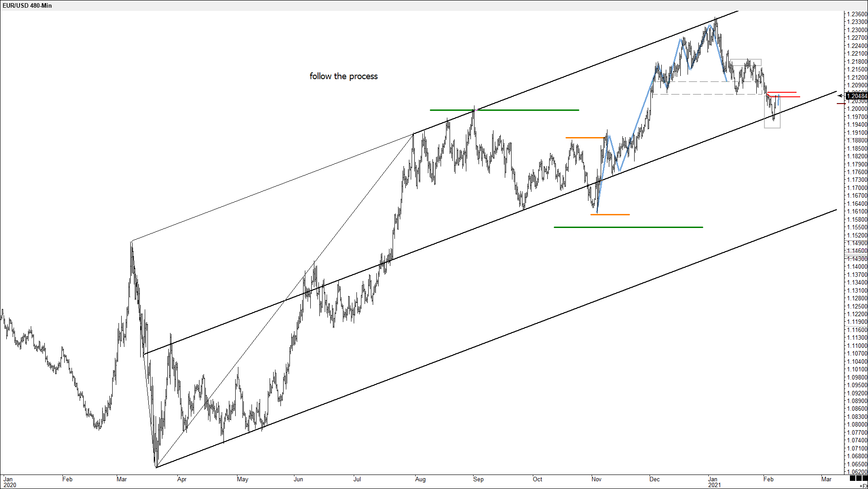The image size is (868, 489).
Task: Click the 1.23600 level on price scale
Action: pyautogui.click(x=857, y=14)
